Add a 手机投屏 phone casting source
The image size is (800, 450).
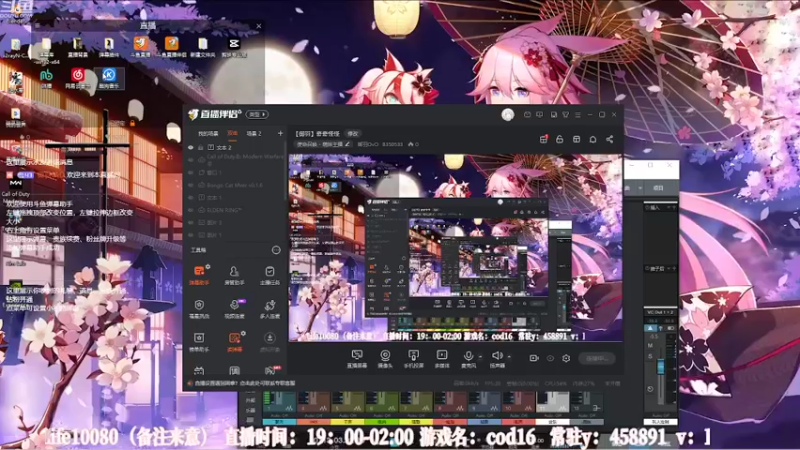(x=413, y=359)
